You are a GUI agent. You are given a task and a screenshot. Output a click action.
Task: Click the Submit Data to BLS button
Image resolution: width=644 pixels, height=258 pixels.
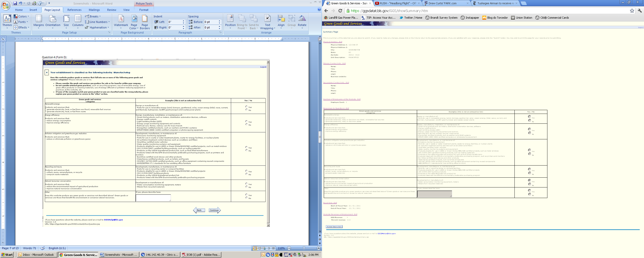pos(334,227)
